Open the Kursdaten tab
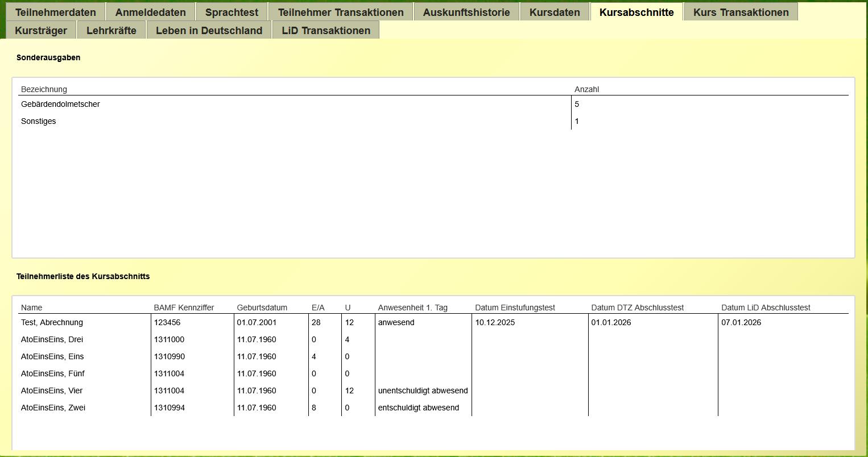Screen dimensions: 868x457 (555, 12)
